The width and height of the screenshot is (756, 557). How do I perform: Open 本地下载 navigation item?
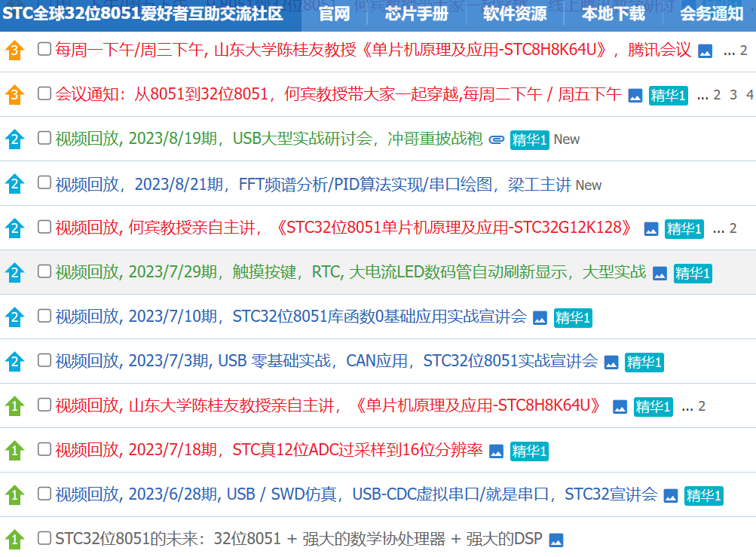[x=614, y=14]
